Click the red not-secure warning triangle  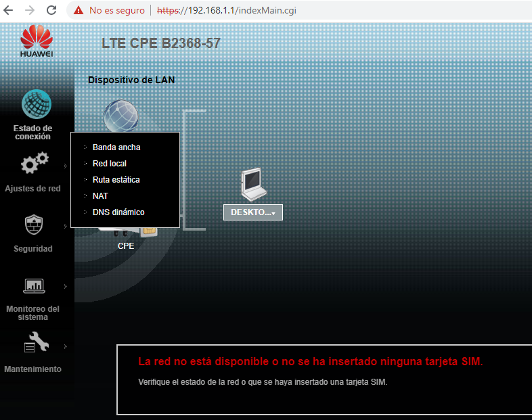(x=79, y=11)
